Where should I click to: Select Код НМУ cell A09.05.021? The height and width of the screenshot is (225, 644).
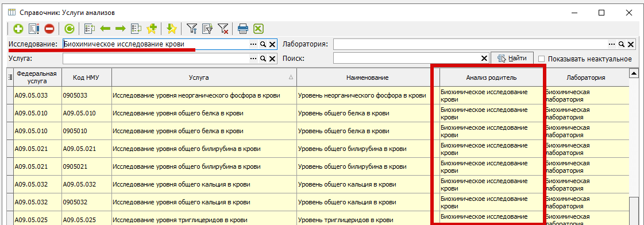(x=86, y=149)
